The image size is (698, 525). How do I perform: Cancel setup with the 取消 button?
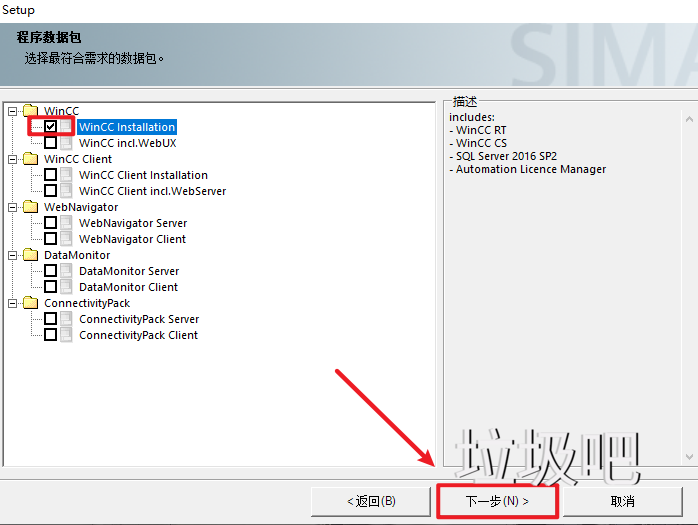coord(622,501)
